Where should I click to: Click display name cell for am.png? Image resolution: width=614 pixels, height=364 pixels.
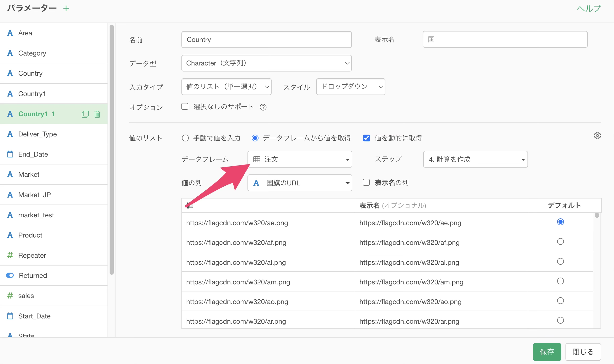click(441, 282)
